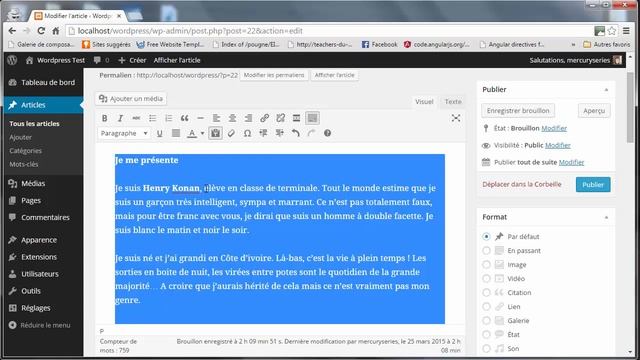Open the Articles menu in sidebar
Screen dimensions: 640x360
[x=43, y=105]
